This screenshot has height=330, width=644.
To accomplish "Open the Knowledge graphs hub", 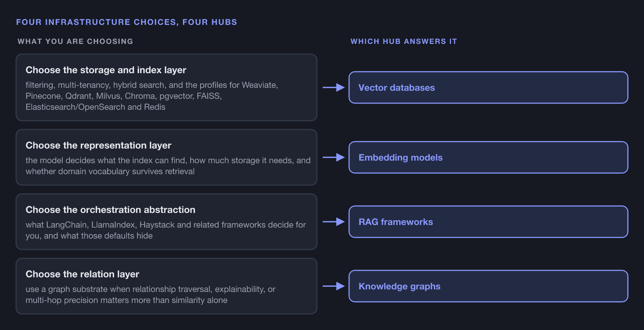I will click(x=488, y=286).
